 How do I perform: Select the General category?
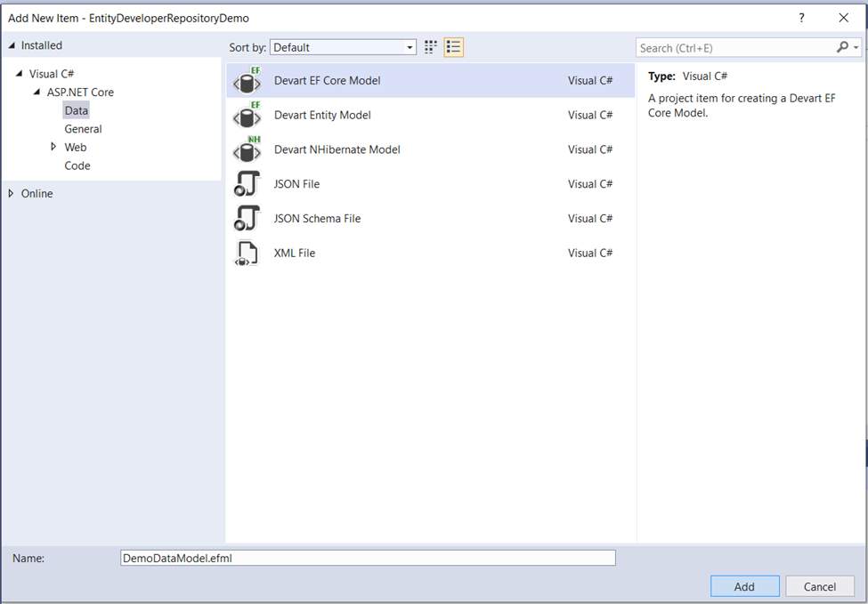coord(83,129)
